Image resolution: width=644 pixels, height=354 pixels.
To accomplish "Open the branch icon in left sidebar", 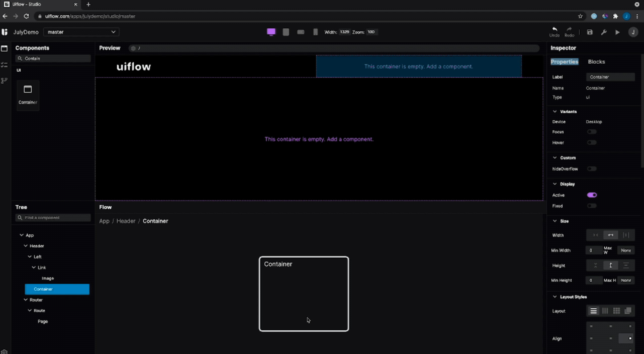I will click(4, 81).
